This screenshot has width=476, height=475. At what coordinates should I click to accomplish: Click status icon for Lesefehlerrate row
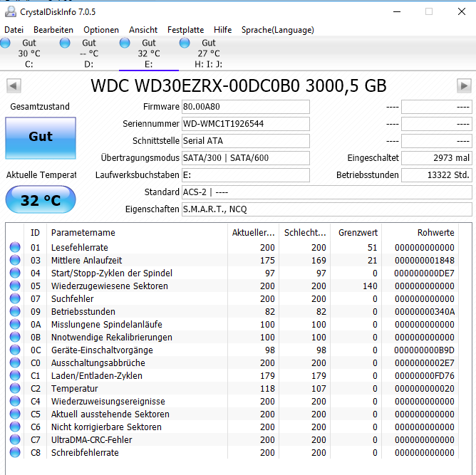15,247
